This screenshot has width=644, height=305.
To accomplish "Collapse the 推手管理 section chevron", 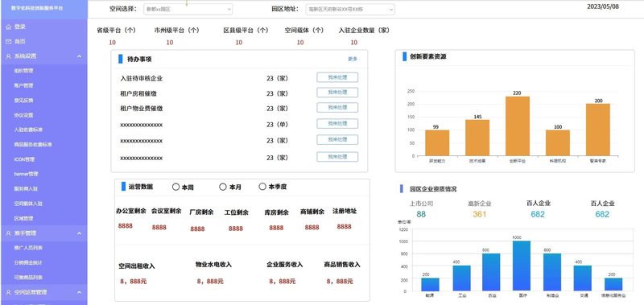I will [x=79, y=233].
